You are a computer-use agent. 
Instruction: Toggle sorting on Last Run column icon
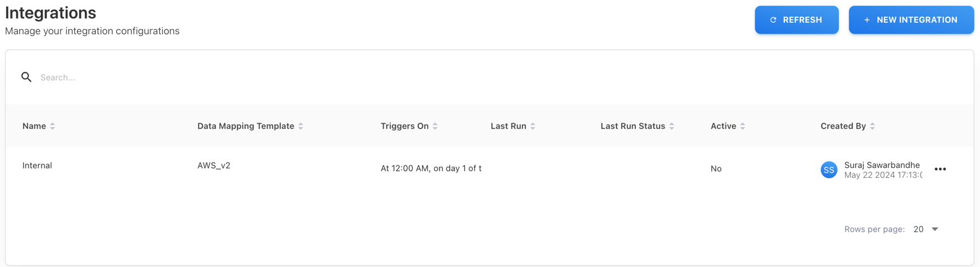click(x=533, y=126)
